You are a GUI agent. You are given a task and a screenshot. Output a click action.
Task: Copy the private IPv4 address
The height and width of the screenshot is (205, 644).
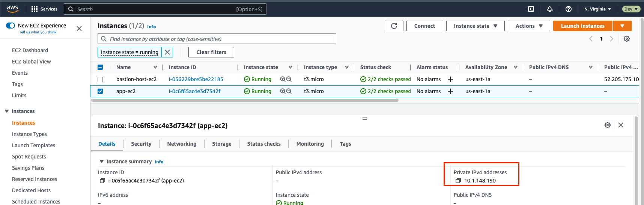458,181
